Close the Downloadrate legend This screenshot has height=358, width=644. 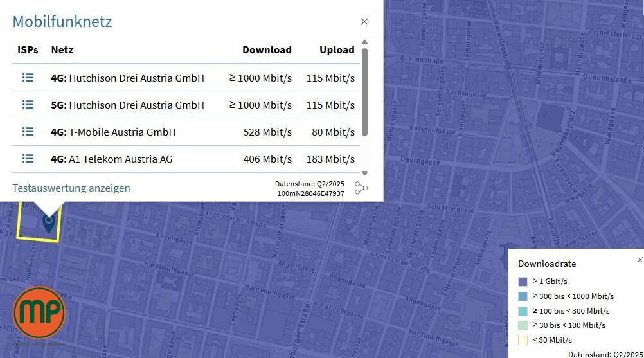point(640,260)
